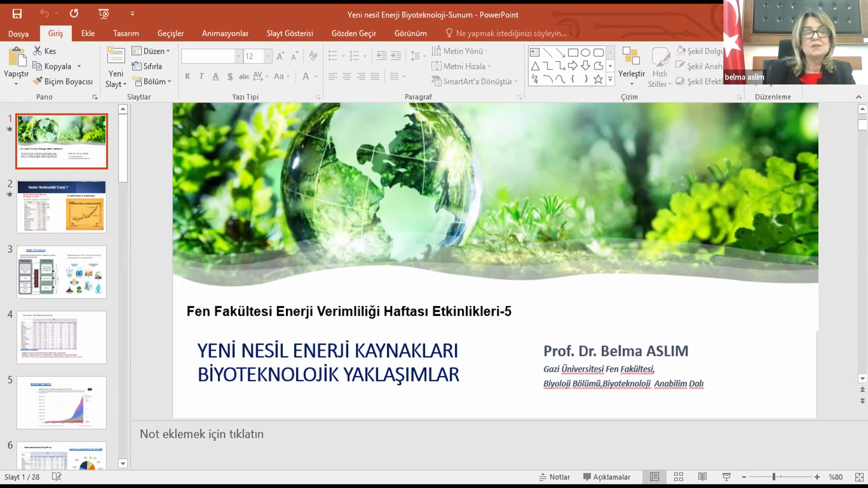Click the Yeni Slayt icon
Viewport: 868px width, 488px height.
[x=116, y=56]
